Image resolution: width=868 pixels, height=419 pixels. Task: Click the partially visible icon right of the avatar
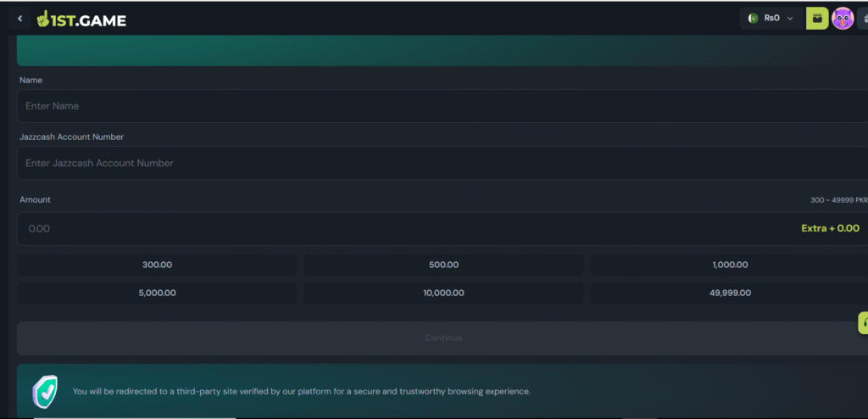click(x=863, y=18)
